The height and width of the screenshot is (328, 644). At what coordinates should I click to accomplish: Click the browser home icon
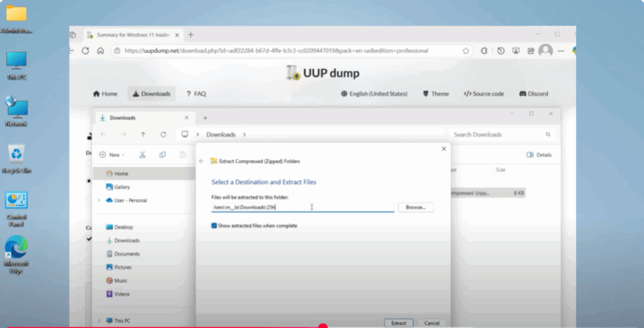click(101, 50)
